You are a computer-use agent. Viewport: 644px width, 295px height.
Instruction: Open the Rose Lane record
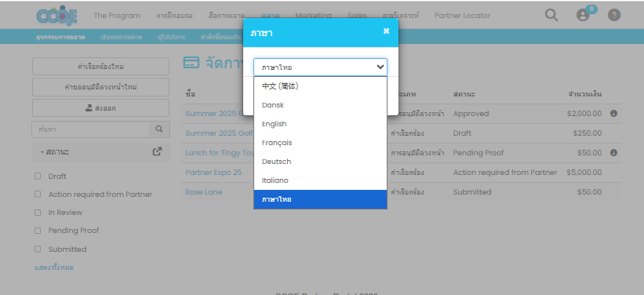click(204, 192)
